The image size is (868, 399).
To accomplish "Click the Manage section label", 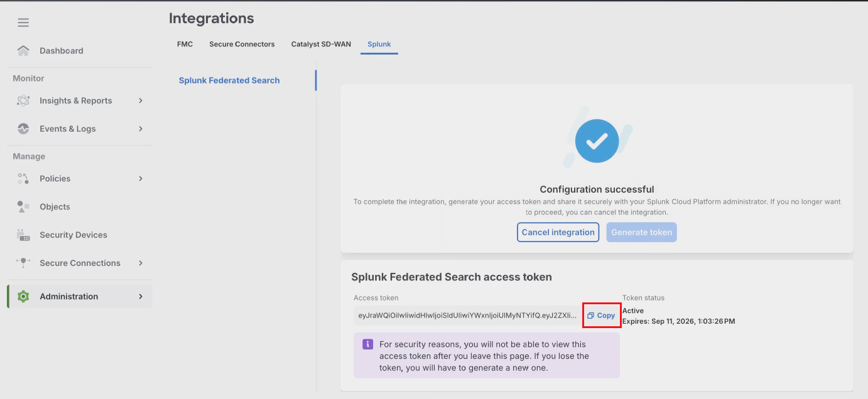I will (29, 156).
